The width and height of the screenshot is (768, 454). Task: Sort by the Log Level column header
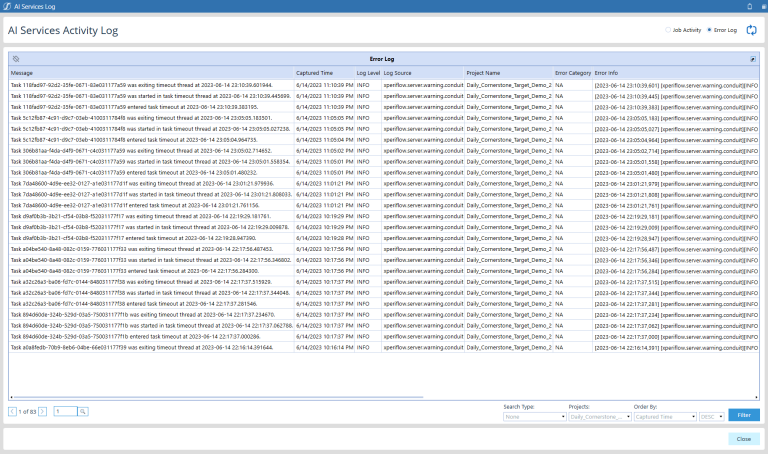pyautogui.click(x=368, y=73)
